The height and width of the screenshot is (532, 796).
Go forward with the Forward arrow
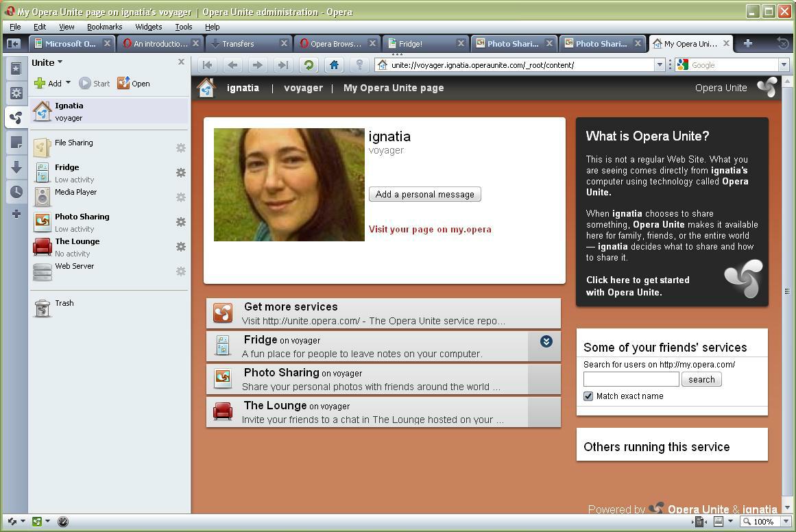point(258,65)
